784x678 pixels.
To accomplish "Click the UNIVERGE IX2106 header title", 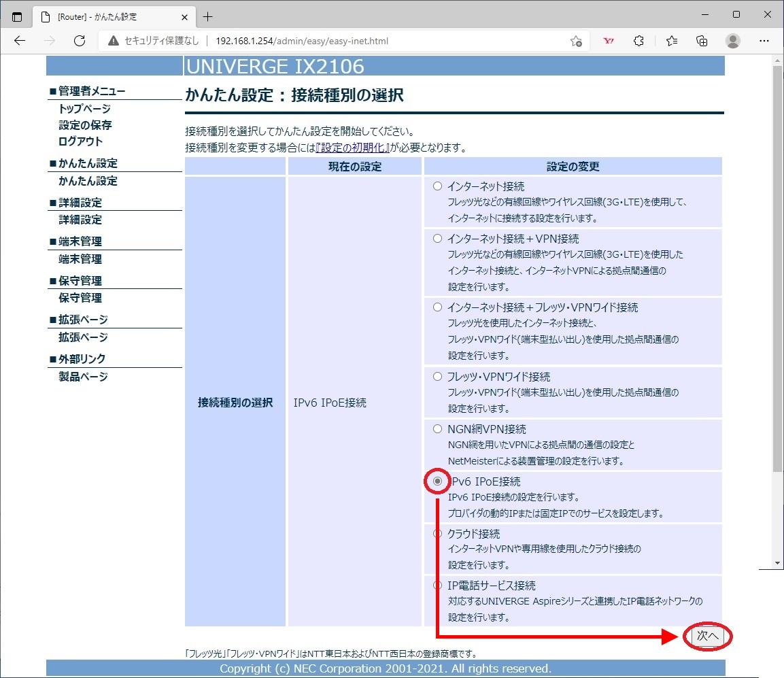I will 275,67.
